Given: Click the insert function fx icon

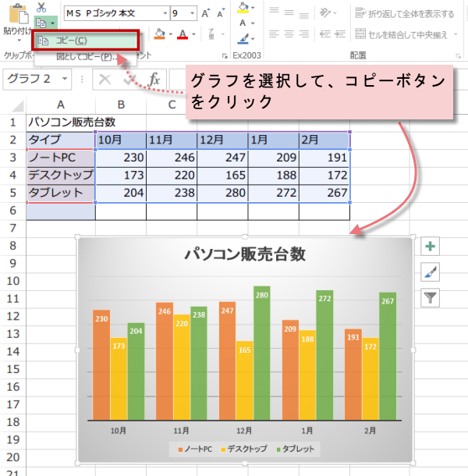Looking at the screenshot, I should [154, 80].
